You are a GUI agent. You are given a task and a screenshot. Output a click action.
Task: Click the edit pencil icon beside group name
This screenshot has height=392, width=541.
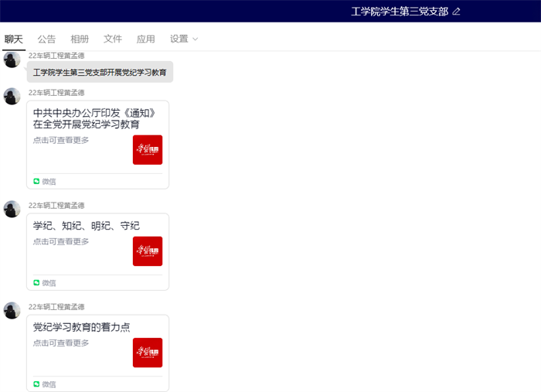(x=456, y=12)
